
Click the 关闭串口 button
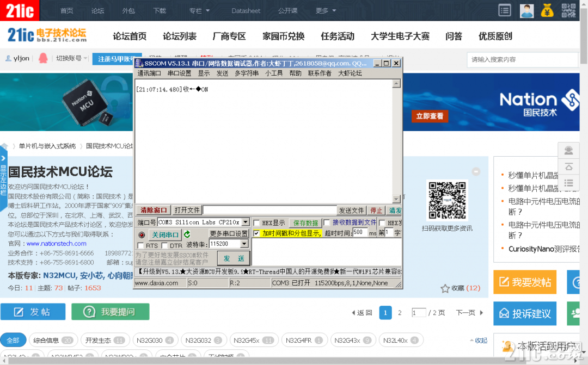click(x=165, y=234)
